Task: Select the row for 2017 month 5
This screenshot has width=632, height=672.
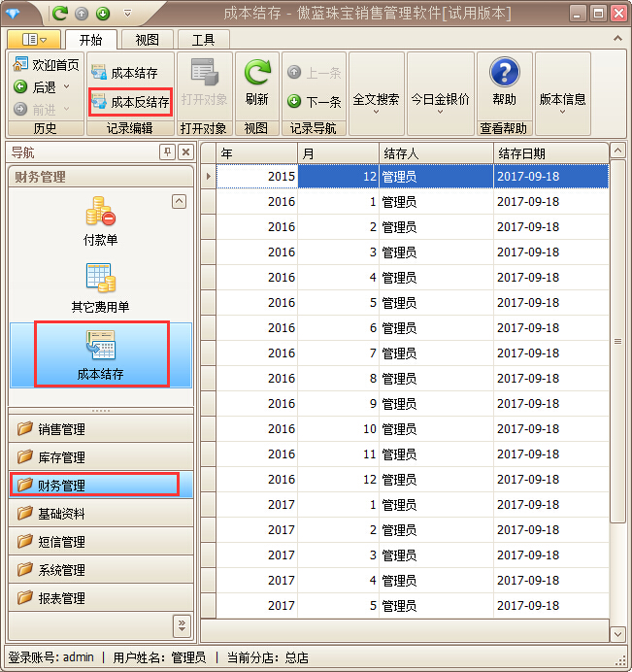Action: [x=413, y=606]
